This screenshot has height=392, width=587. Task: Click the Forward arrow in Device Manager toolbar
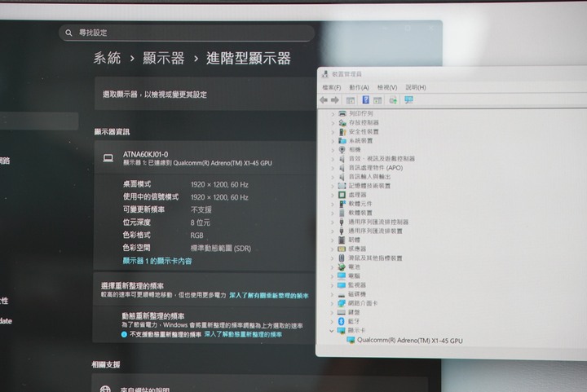click(x=335, y=100)
